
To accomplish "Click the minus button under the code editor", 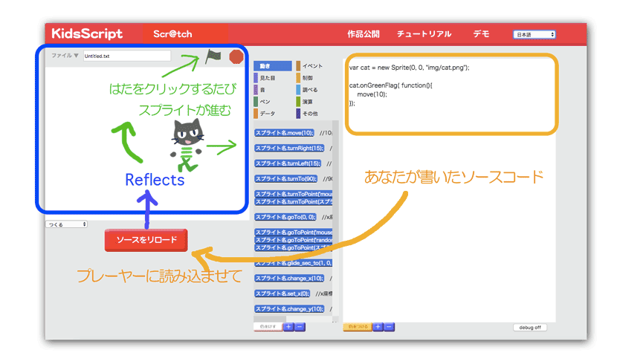I will (x=390, y=327).
